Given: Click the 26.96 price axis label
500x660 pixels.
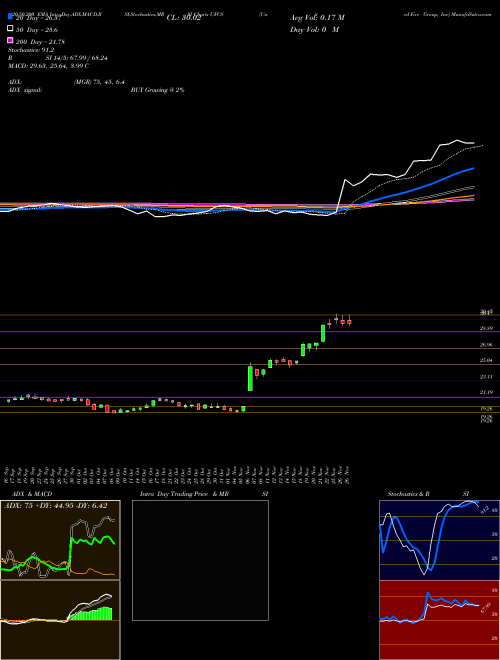Looking at the screenshot, I should tap(486, 345).
